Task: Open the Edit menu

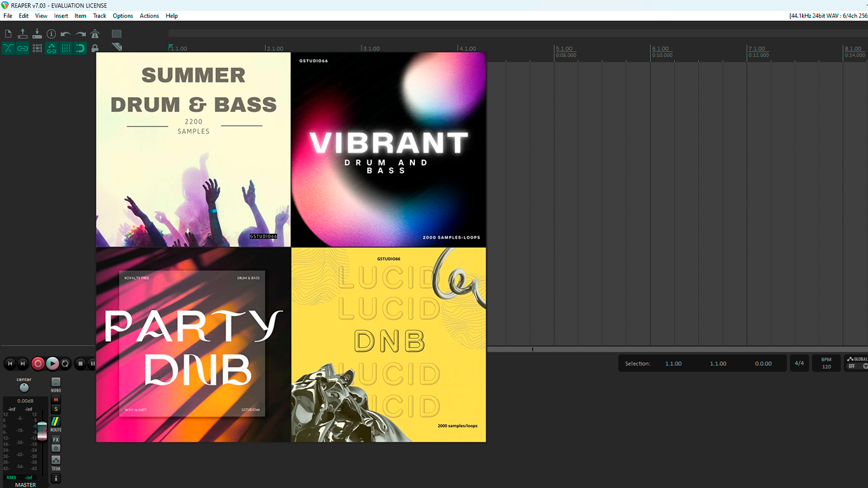Action: pos(24,16)
